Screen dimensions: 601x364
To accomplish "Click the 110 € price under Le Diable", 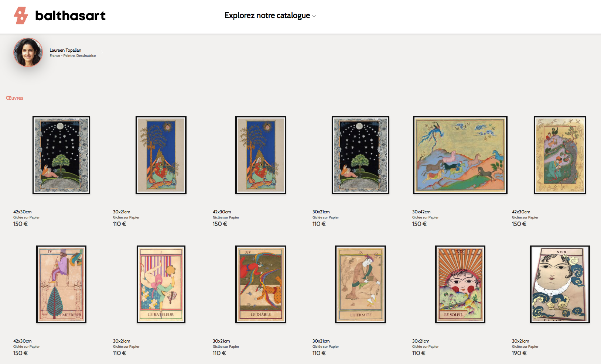I will pos(219,353).
